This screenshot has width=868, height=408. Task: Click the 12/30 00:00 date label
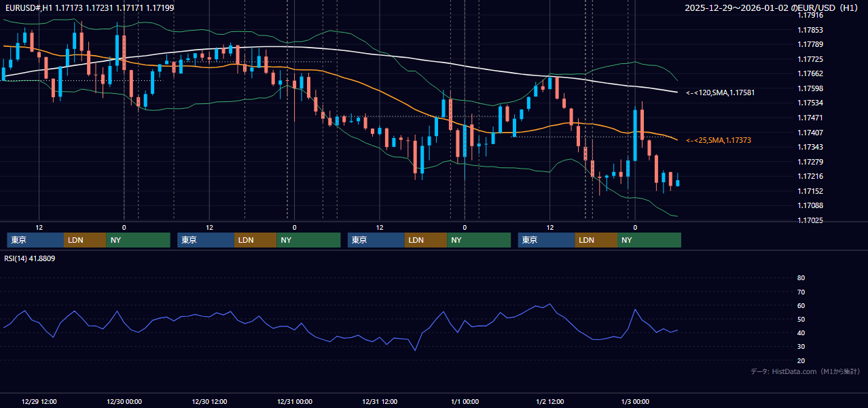[x=124, y=401]
